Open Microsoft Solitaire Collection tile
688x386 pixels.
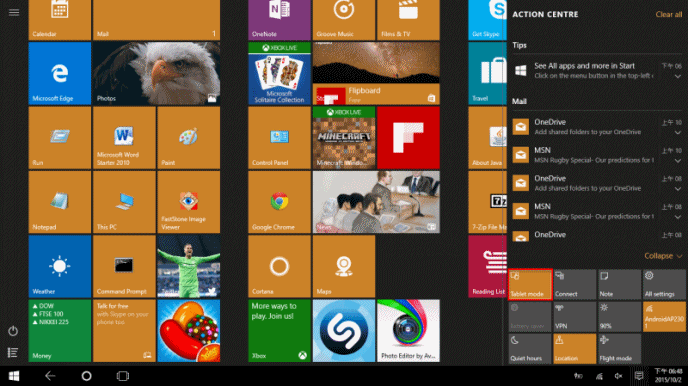(x=280, y=73)
